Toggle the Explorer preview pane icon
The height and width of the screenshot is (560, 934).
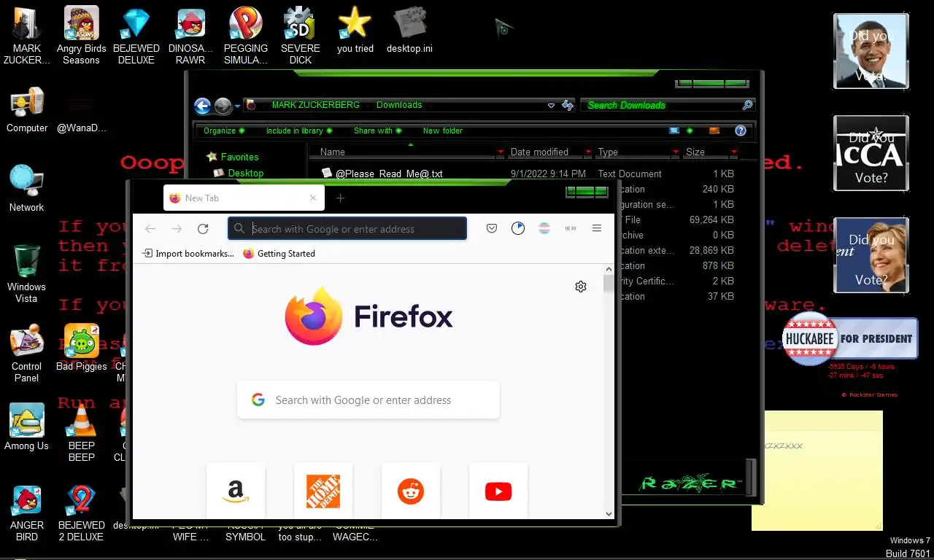[714, 131]
